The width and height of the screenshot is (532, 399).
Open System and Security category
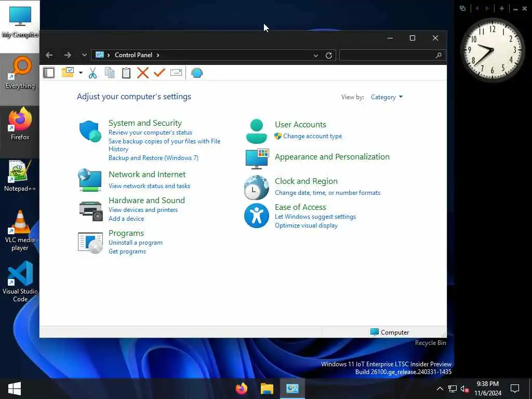pyautogui.click(x=145, y=123)
